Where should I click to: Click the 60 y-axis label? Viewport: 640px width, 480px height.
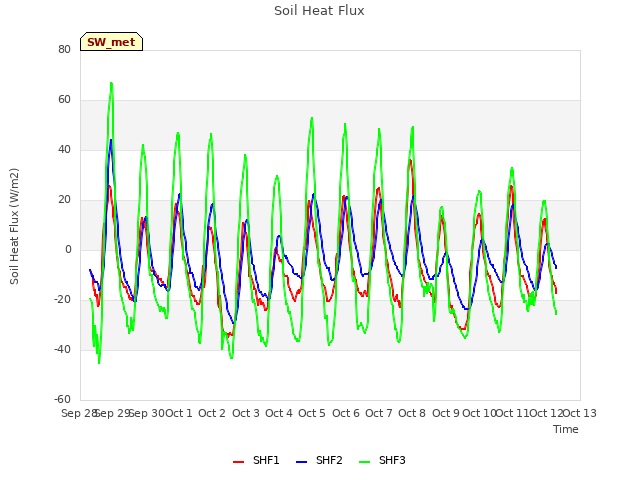pyautogui.click(x=64, y=100)
